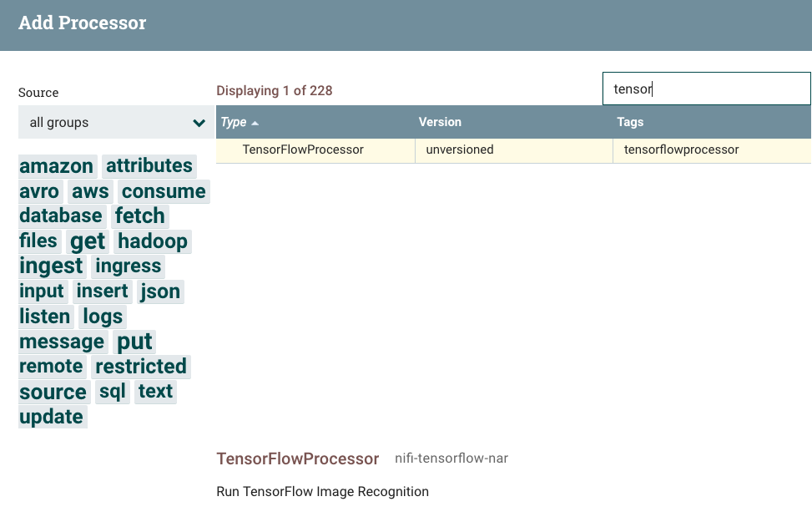The height and width of the screenshot is (527, 812).
Task: Click the TensorFlowProcessor name link below
Action: [x=297, y=459]
